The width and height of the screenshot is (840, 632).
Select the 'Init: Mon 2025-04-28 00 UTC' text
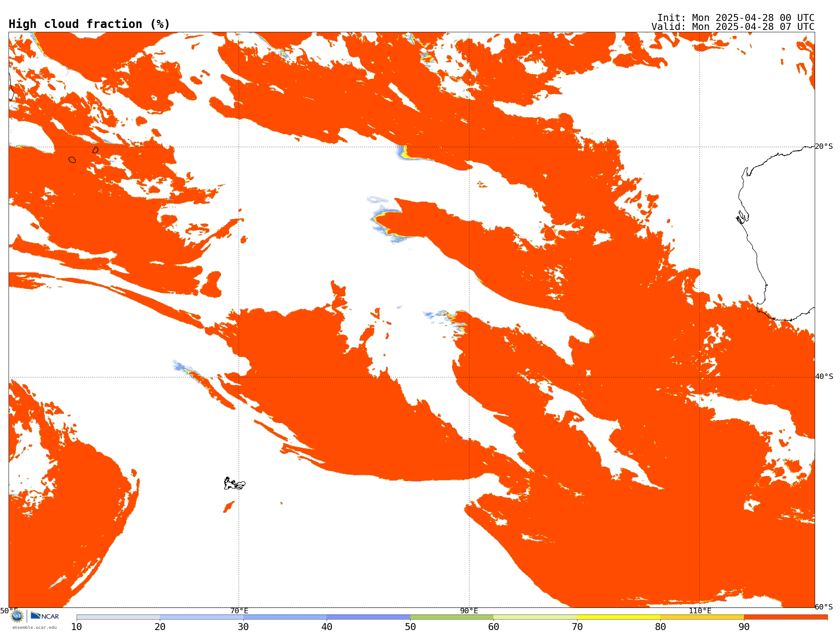click(x=736, y=18)
